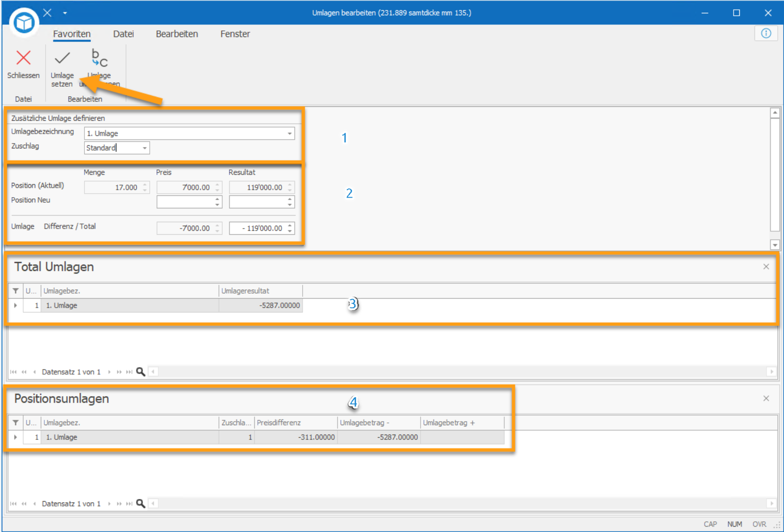Jump to next page in Total Umlagen
The width and height of the screenshot is (784, 532).
(119, 372)
